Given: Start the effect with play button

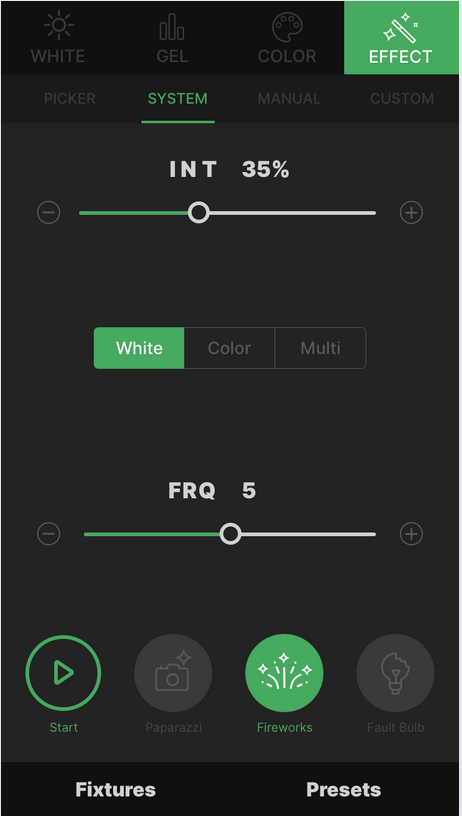Looking at the screenshot, I should (x=63, y=673).
